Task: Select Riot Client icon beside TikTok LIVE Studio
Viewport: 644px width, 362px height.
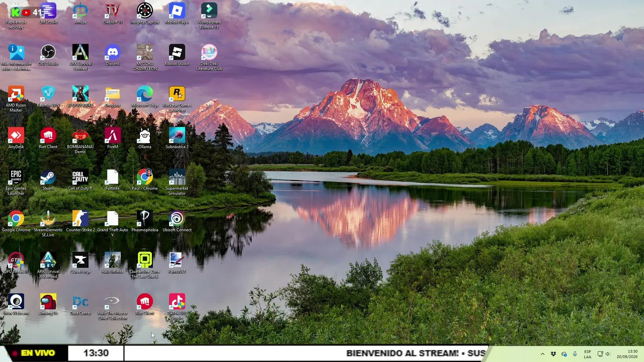Action: pyautogui.click(x=145, y=305)
